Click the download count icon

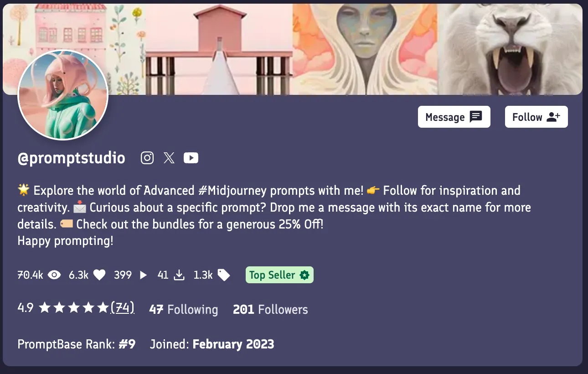coord(180,275)
